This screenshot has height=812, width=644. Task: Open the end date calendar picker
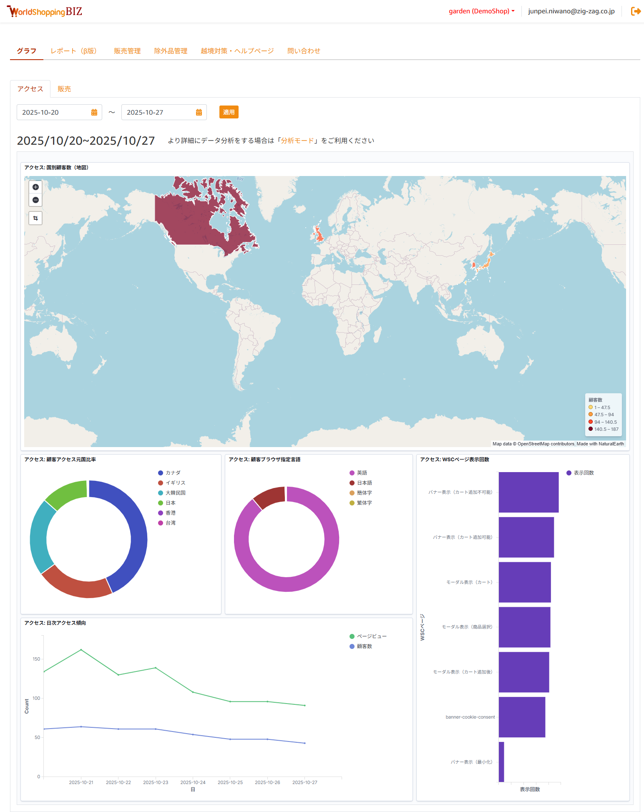[x=199, y=113]
